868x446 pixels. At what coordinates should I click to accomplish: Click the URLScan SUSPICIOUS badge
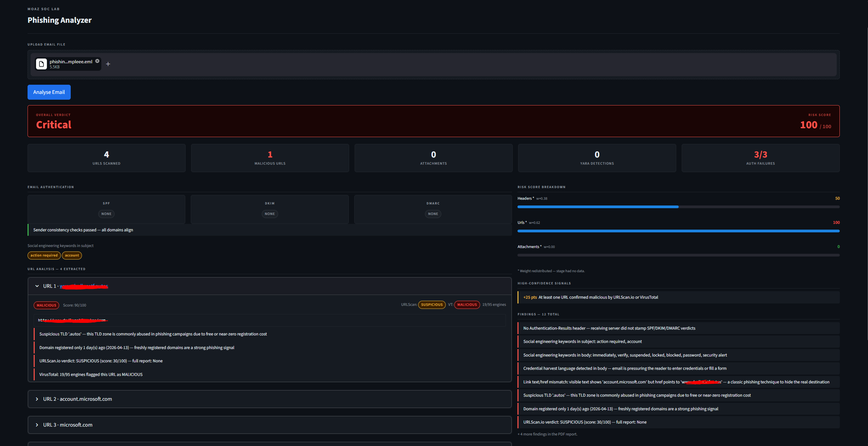point(431,304)
